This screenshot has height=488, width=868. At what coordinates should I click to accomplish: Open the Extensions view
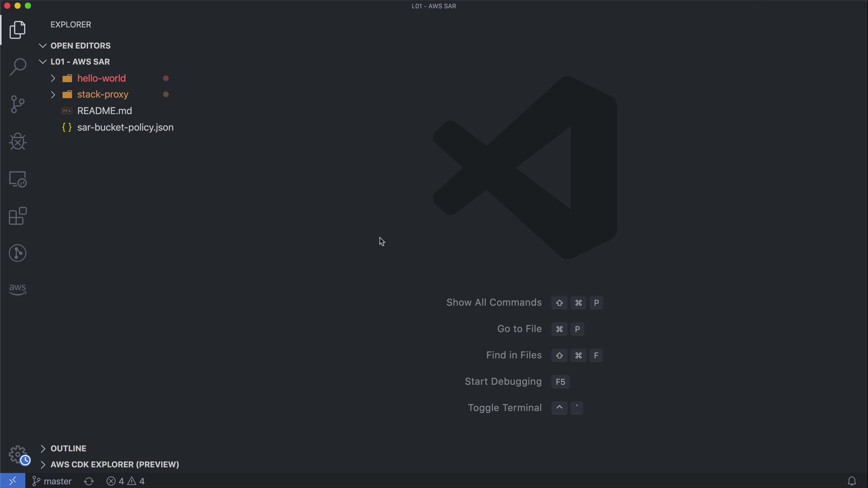tap(18, 216)
